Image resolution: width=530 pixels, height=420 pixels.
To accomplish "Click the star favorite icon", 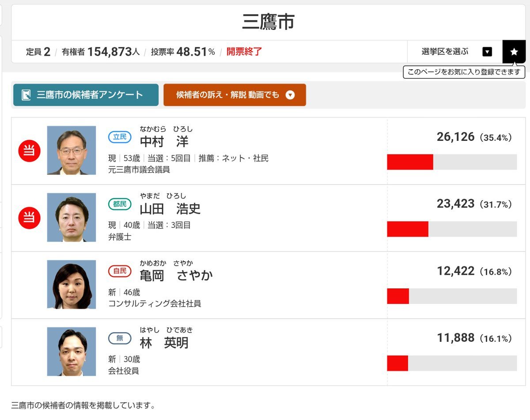I will point(514,52).
